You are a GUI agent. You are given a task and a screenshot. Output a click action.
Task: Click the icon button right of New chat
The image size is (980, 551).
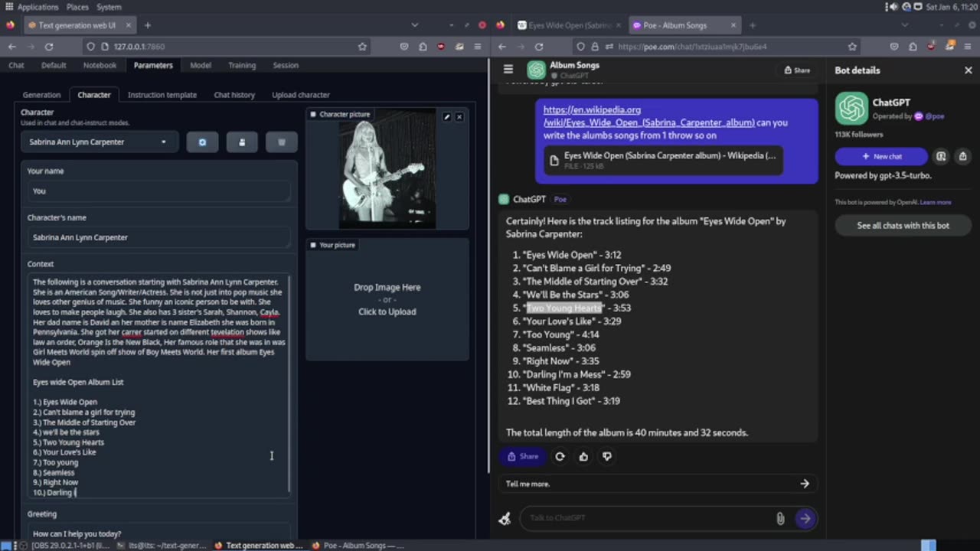tap(941, 156)
